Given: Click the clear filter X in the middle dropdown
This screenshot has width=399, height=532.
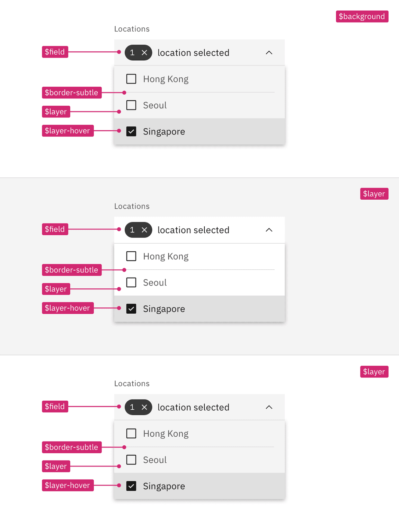Looking at the screenshot, I should (x=144, y=230).
